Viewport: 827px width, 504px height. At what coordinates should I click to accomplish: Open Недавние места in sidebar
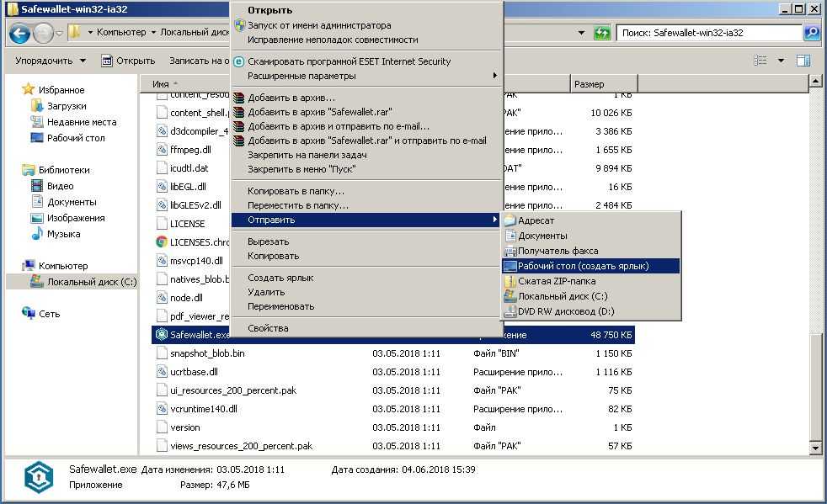(x=82, y=122)
